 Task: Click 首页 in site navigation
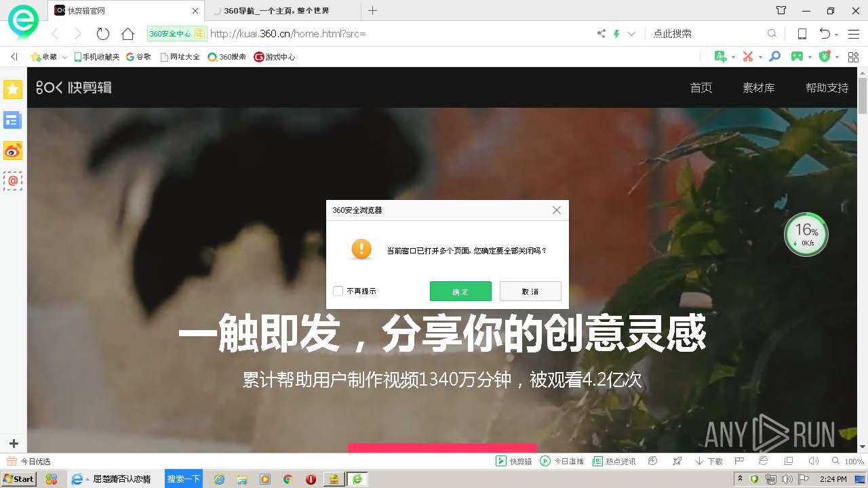coord(701,87)
